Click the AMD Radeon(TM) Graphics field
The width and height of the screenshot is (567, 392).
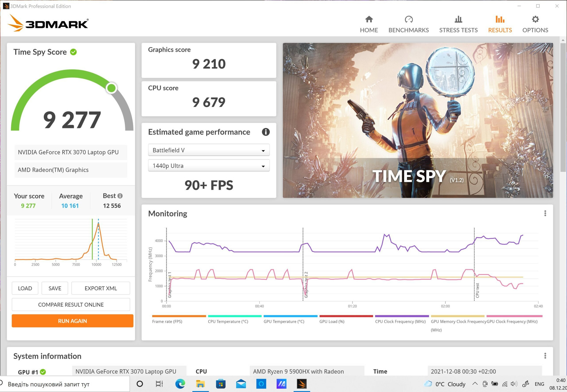(x=71, y=170)
